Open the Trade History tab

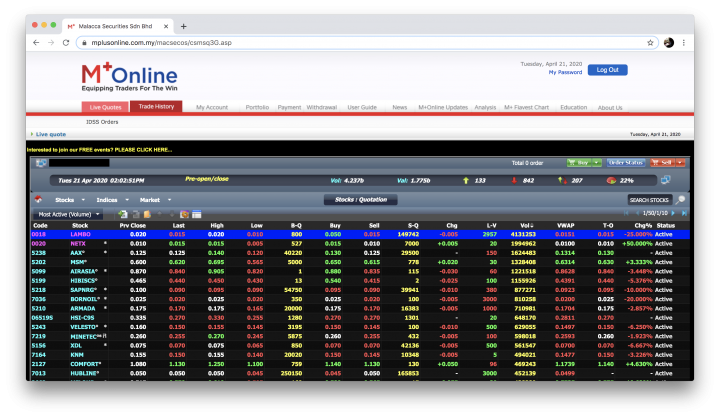pos(156,106)
